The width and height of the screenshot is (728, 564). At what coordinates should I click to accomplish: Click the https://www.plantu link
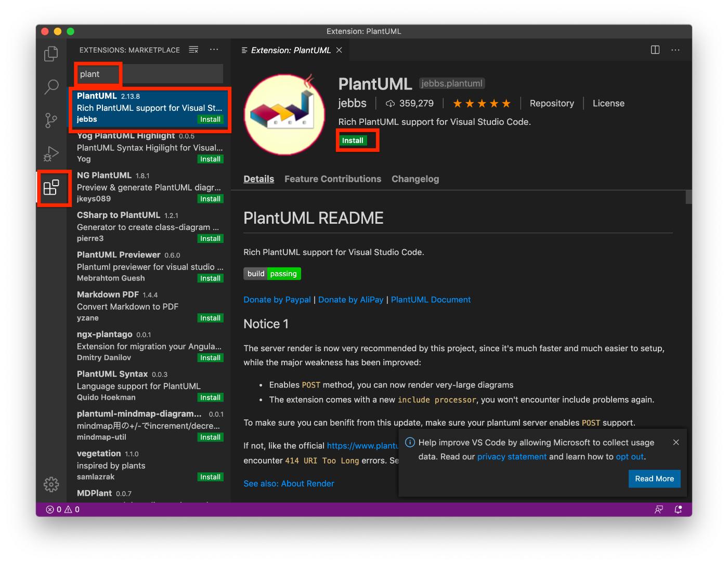(362, 446)
